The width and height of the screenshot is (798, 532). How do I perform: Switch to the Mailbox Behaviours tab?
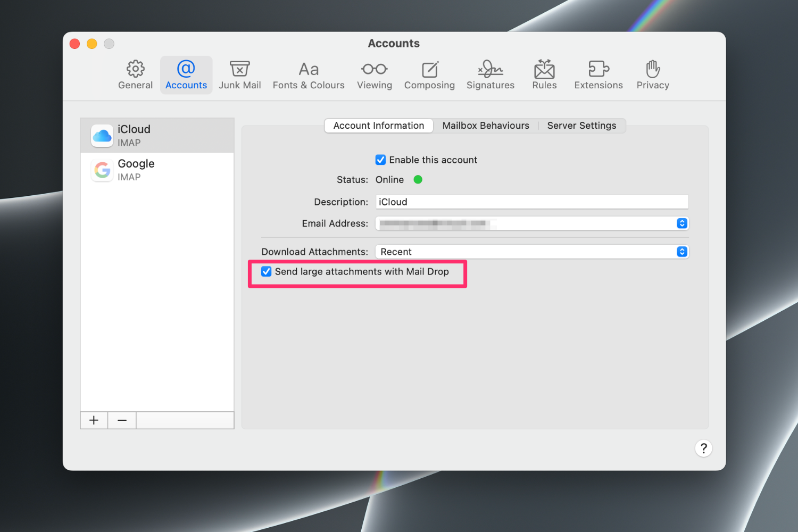coord(486,126)
